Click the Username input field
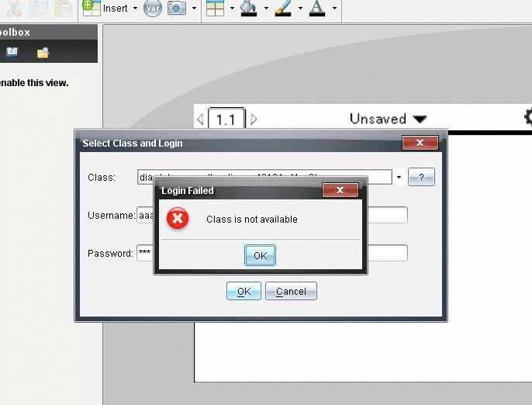 click(x=272, y=215)
